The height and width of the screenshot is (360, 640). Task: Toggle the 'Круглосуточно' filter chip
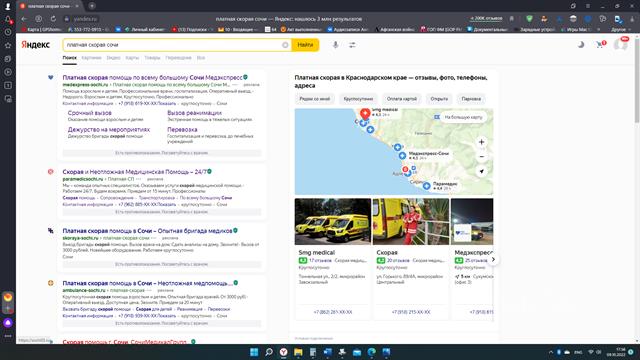[x=358, y=99]
